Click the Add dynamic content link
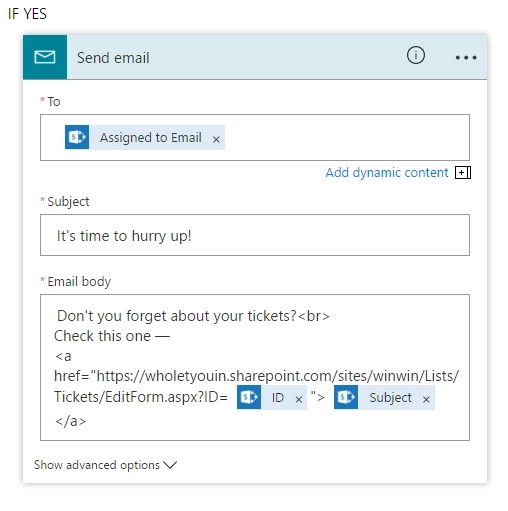Screen dimensions: 508x511 pos(387,173)
